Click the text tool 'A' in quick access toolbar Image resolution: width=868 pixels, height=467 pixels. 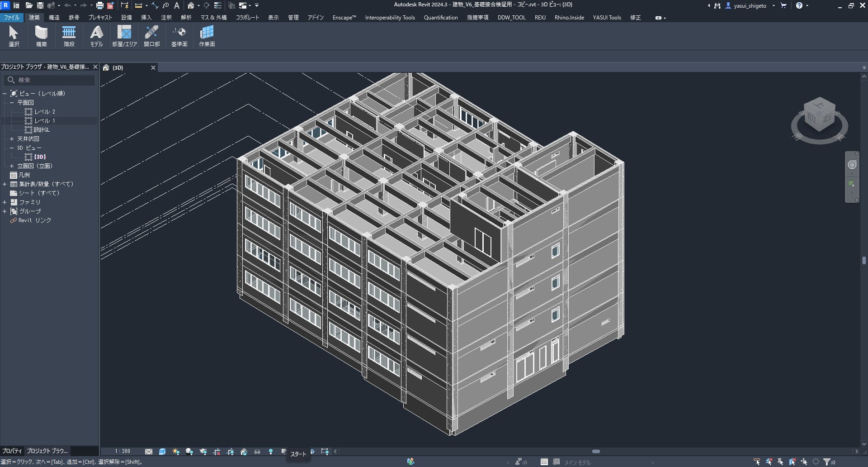[x=177, y=5]
